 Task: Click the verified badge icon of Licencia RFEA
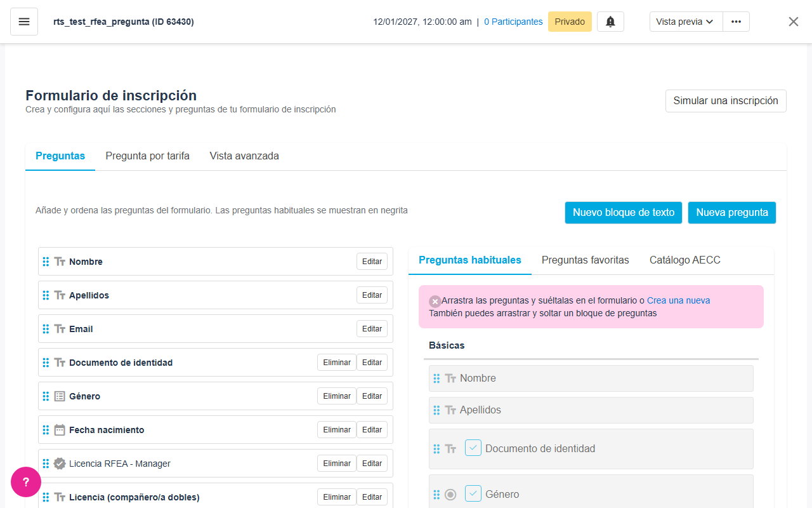[60, 464]
